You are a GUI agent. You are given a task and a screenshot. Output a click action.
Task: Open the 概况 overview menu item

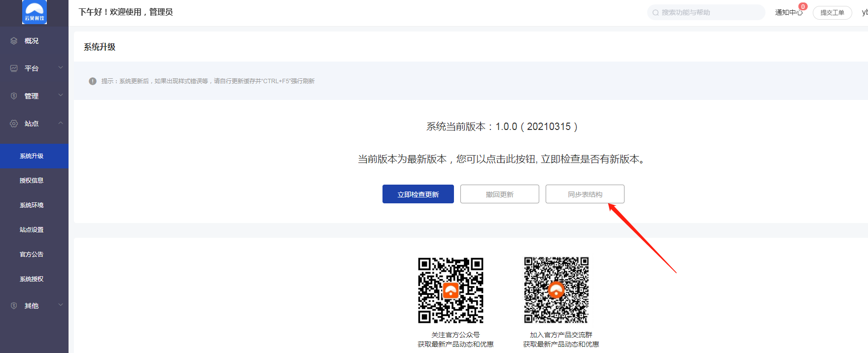(x=34, y=41)
